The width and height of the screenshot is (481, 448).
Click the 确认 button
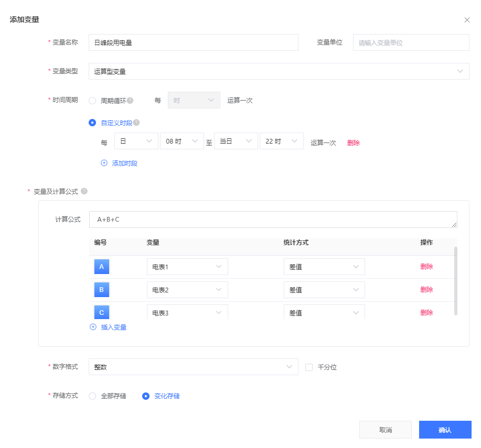[x=445, y=430]
